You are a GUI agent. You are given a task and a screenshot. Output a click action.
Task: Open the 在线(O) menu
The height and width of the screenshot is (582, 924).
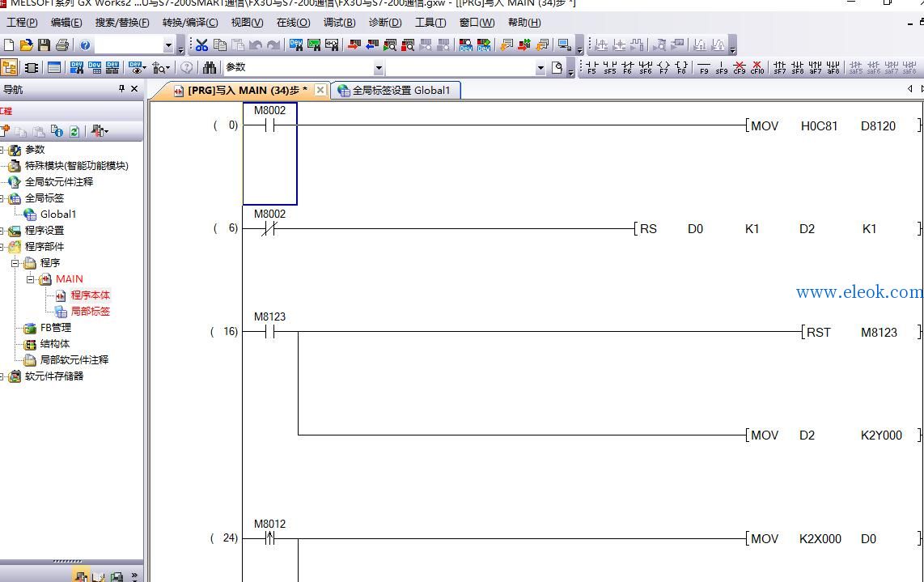(x=293, y=23)
